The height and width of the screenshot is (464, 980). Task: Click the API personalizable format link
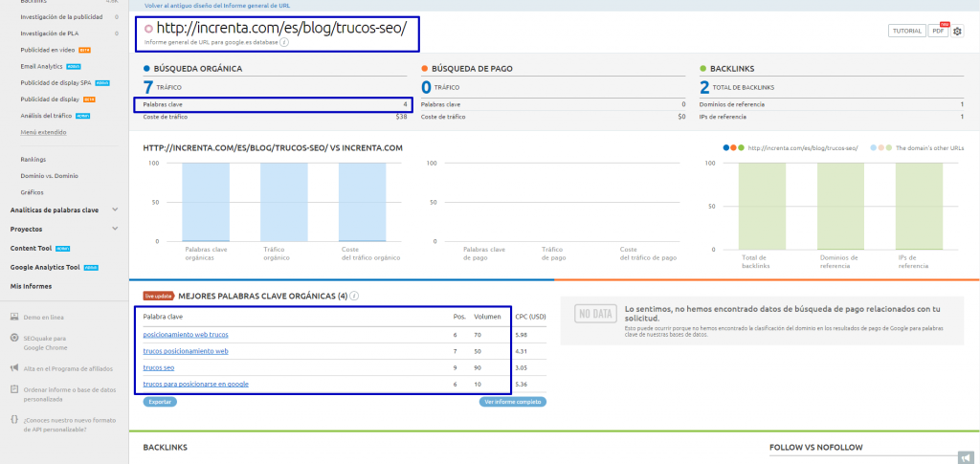tap(70, 426)
